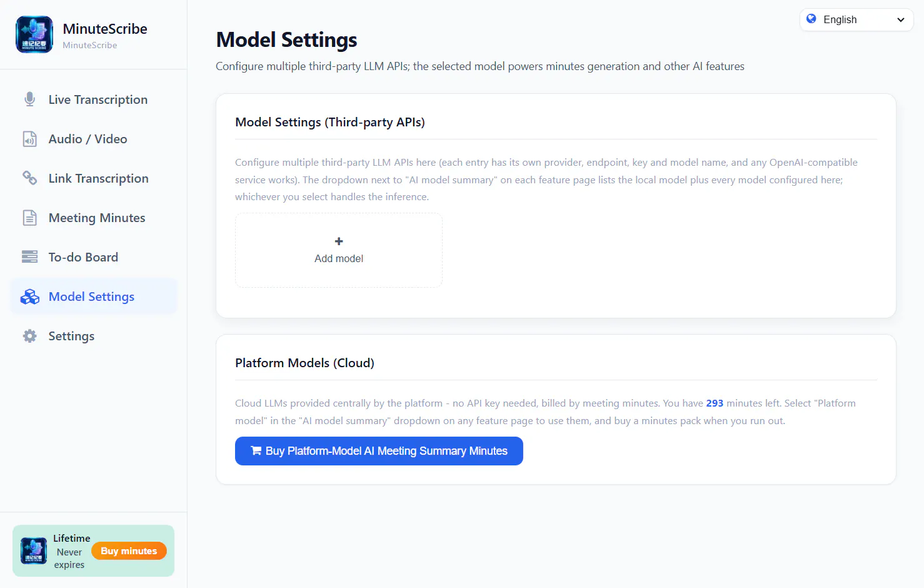
Task: Click the MinuteScribe logo in sidebar header
Action: point(34,34)
